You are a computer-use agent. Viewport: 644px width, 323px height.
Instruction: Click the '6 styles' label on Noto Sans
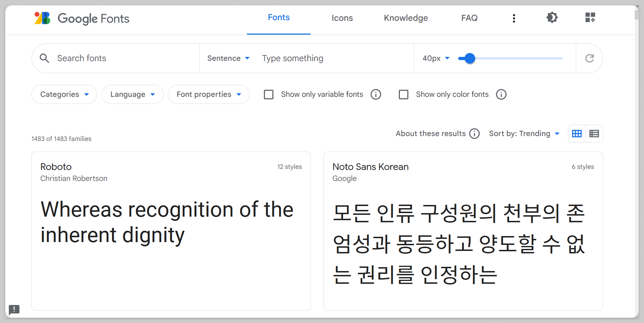point(583,167)
